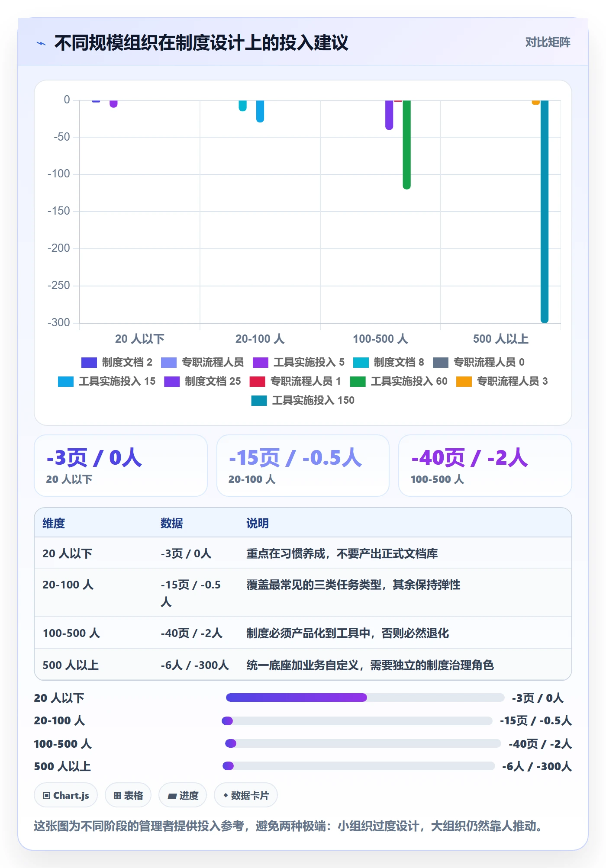Hide the 工具实施投入 5 legend series
Screen dimensions: 606x868
point(299,362)
